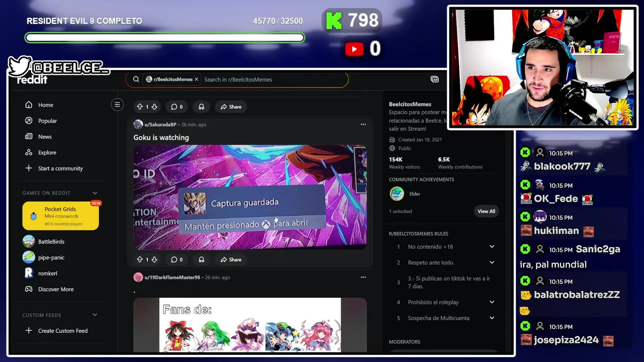Click the YouTube logo counter
644x362 pixels.
click(354, 49)
